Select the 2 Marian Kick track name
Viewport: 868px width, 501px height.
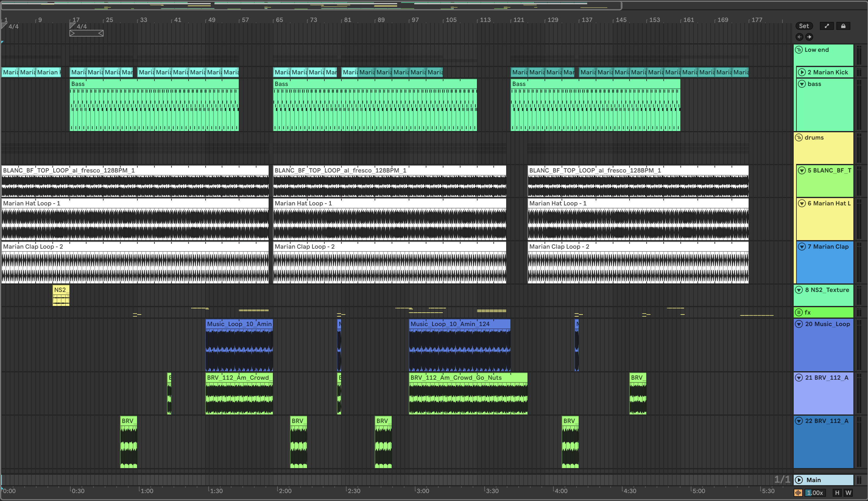[x=828, y=72]
